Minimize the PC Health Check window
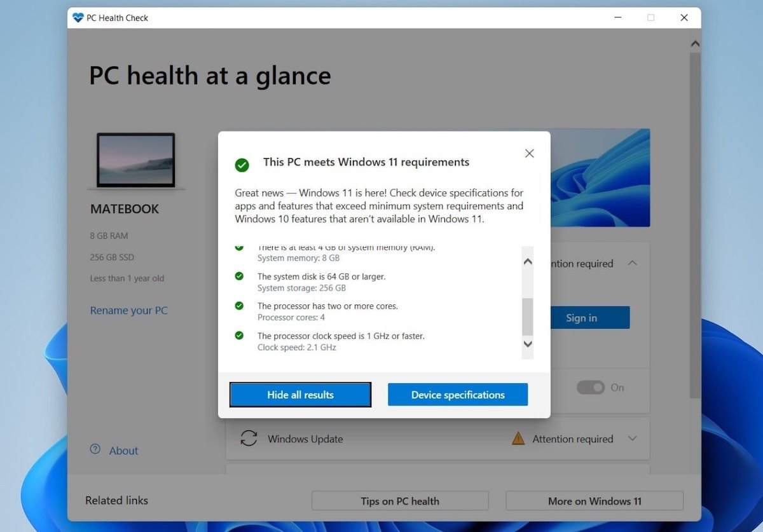Image resolution: width=763 pixels, height=532 pixels. [x=617, y=18]
